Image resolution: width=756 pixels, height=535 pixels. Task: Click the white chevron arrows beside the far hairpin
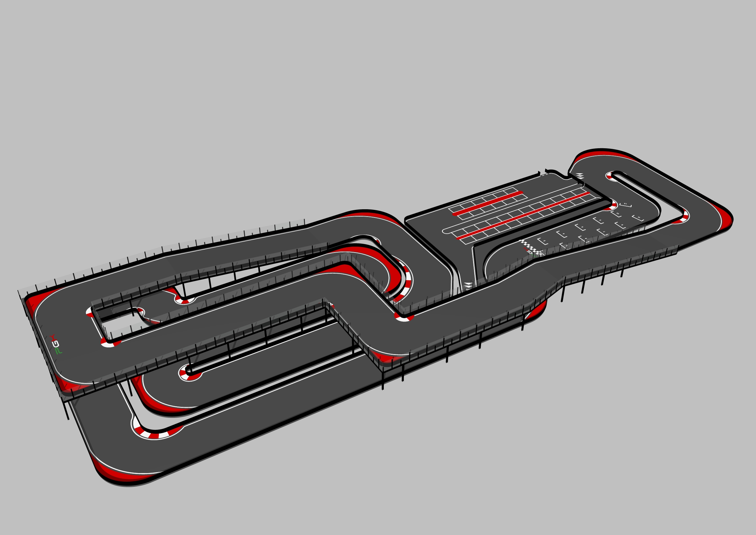coord(580,176)
